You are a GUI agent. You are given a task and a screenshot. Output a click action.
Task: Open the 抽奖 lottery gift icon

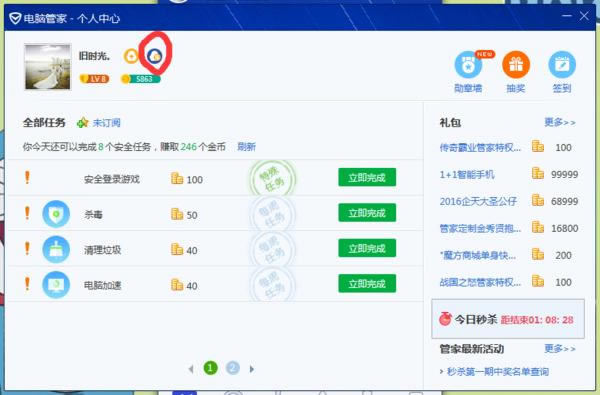coord(516,65)
